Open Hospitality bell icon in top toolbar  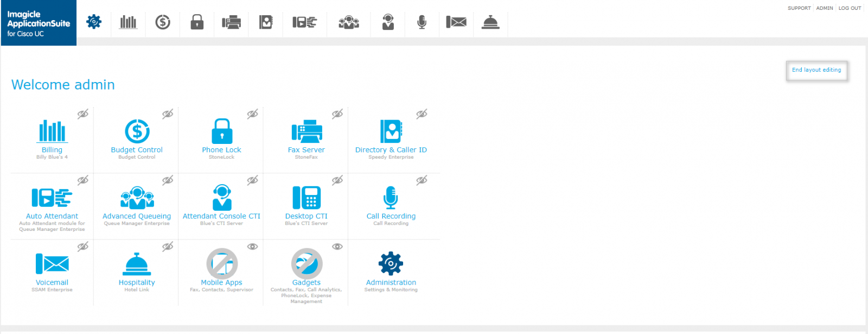490,22
